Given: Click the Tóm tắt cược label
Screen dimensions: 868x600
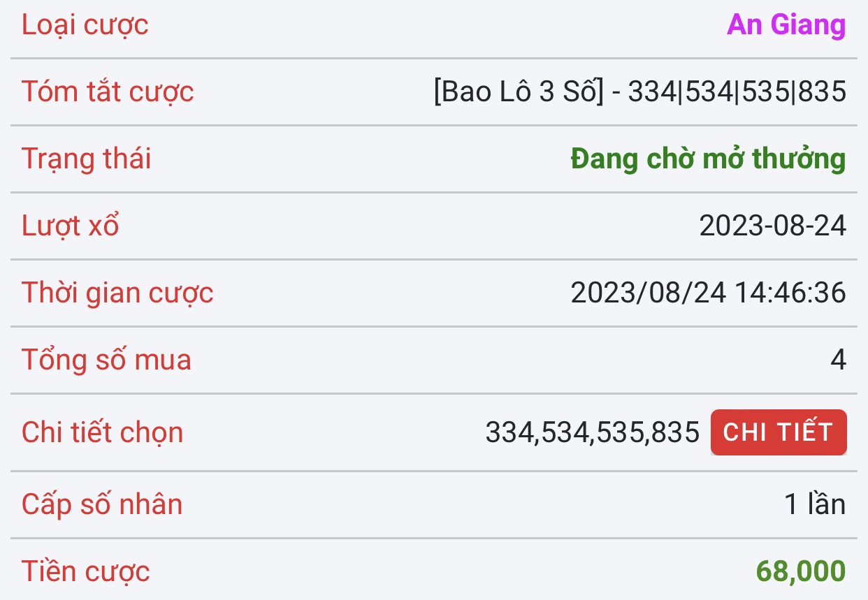Looking at the screenshot, I should tap(108, 92).
